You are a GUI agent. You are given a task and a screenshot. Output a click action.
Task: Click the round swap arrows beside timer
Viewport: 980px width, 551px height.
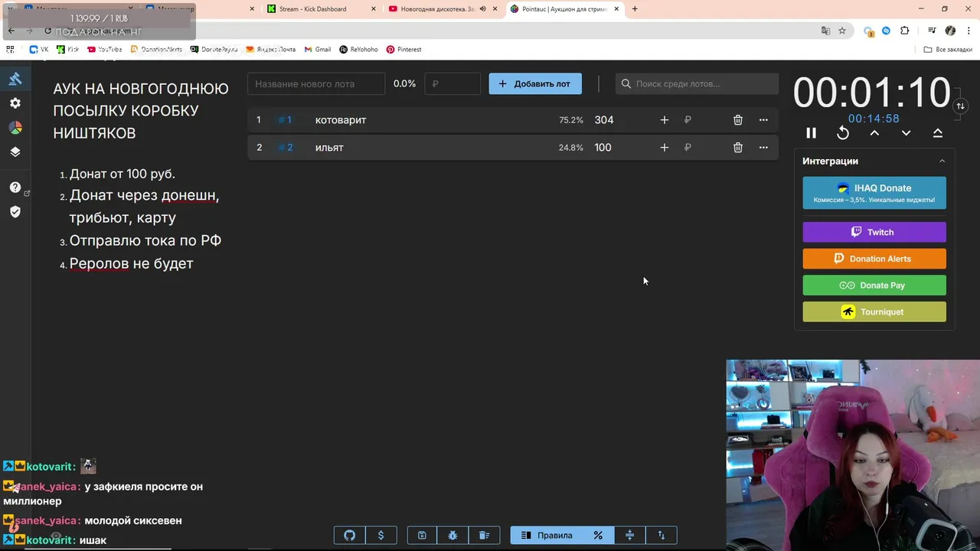click(x=960, y=106)
